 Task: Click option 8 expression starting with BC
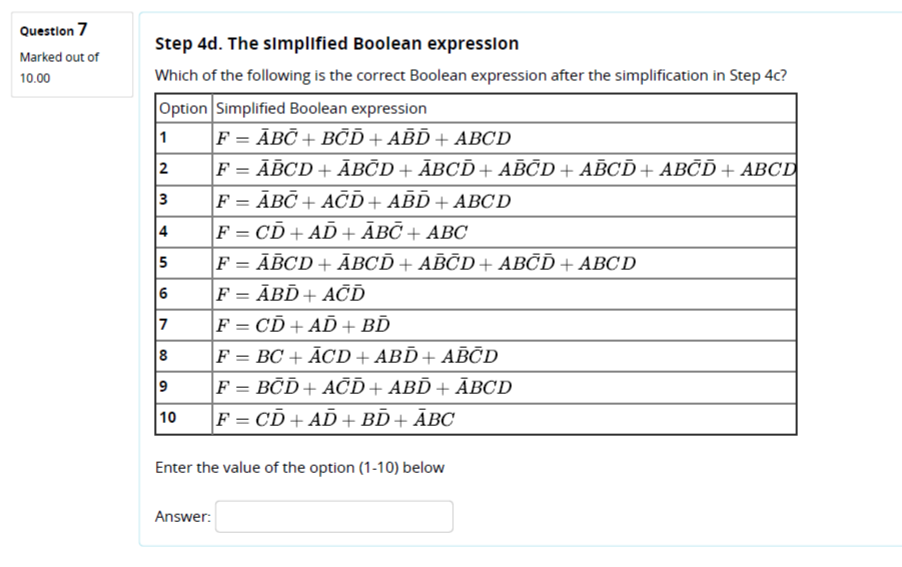click(357, 356)
